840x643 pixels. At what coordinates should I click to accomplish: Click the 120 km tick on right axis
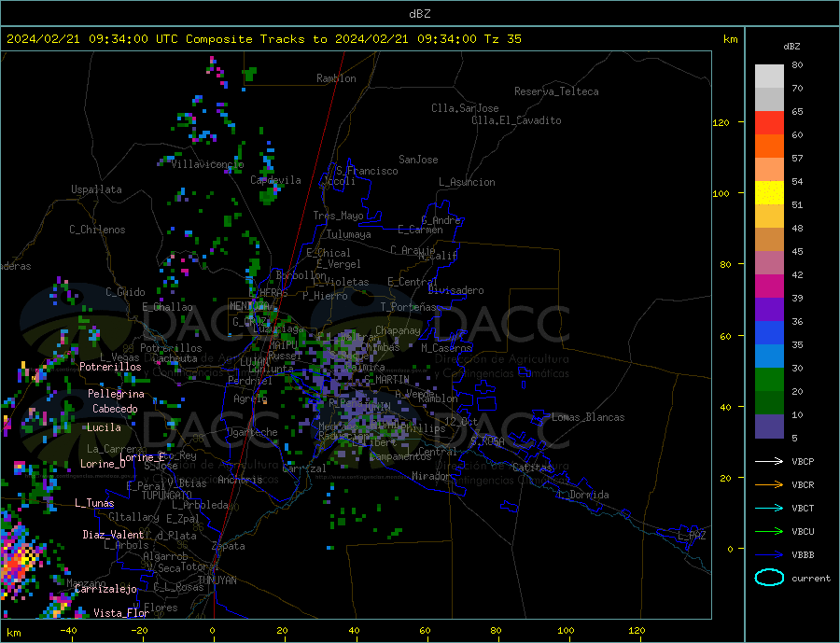tap(721, 122)
